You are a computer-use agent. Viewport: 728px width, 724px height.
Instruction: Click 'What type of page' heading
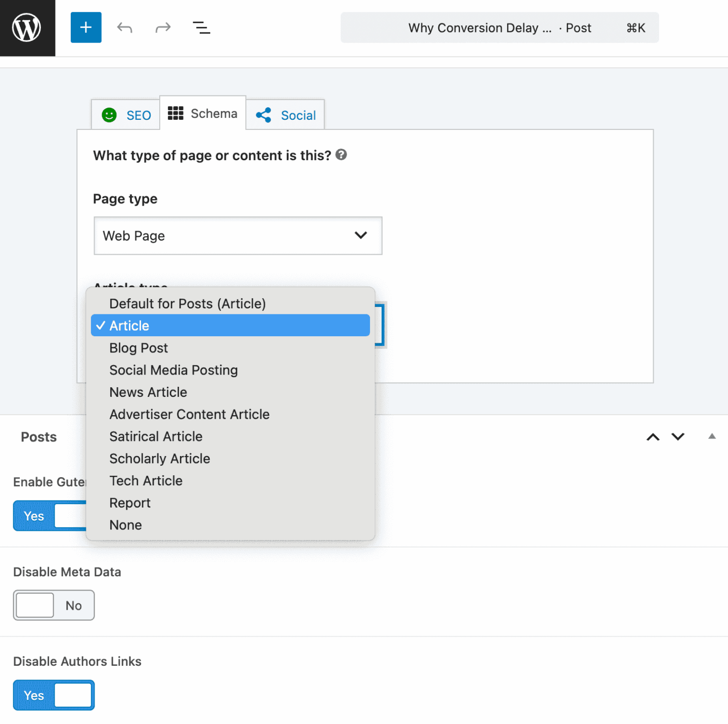pos(212,155)
